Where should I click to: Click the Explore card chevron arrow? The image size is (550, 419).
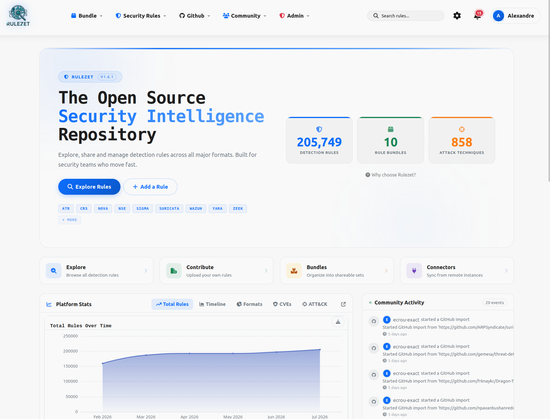146,271
